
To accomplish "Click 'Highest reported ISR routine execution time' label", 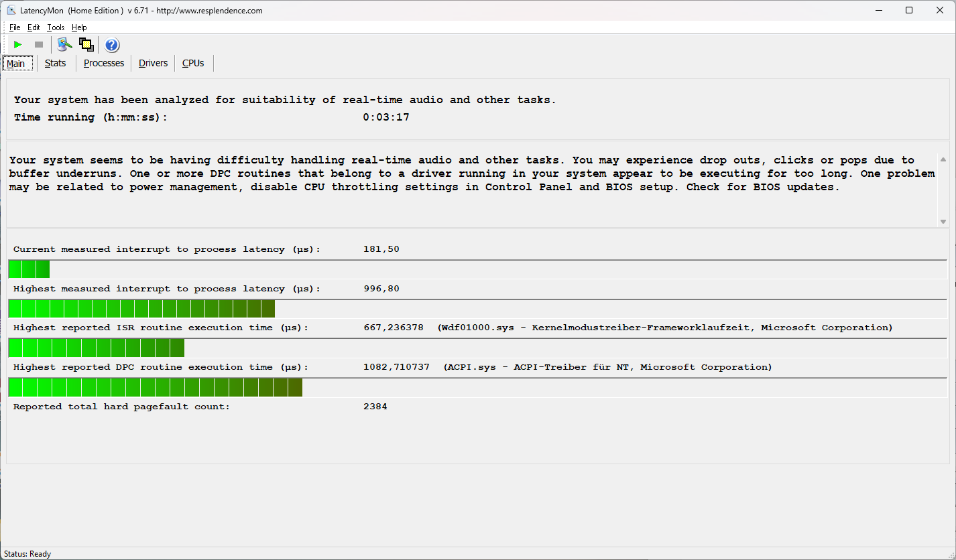I will (x=161, y=328).
